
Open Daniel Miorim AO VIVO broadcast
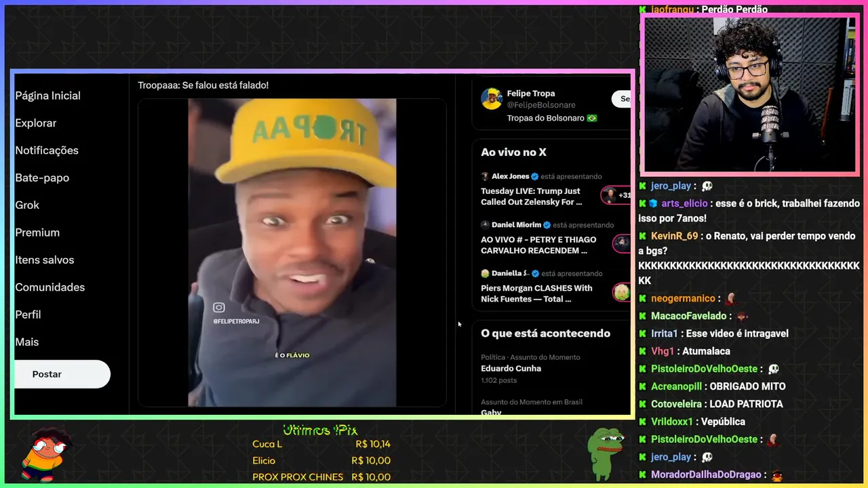point(538,245)
